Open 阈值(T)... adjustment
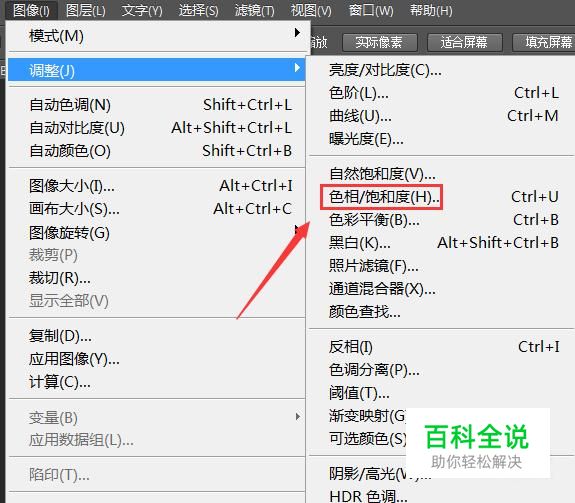Screen dimensions: 575x503 tap(442, 393)
